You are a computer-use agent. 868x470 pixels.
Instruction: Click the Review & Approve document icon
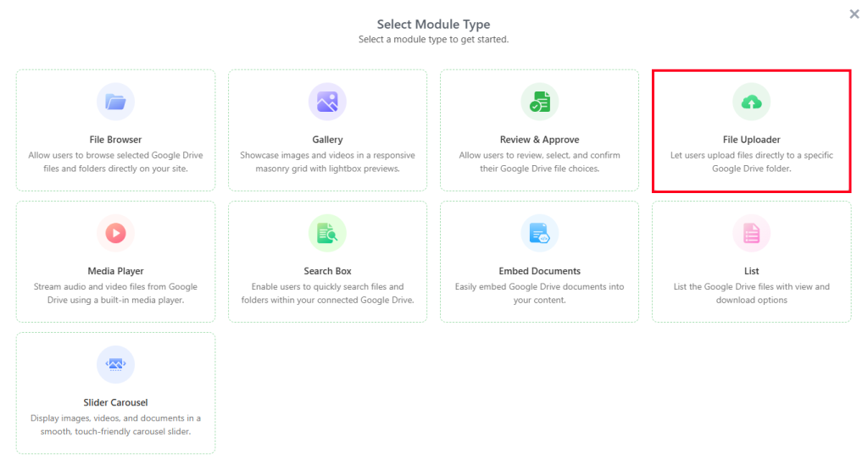pos(539,102)
